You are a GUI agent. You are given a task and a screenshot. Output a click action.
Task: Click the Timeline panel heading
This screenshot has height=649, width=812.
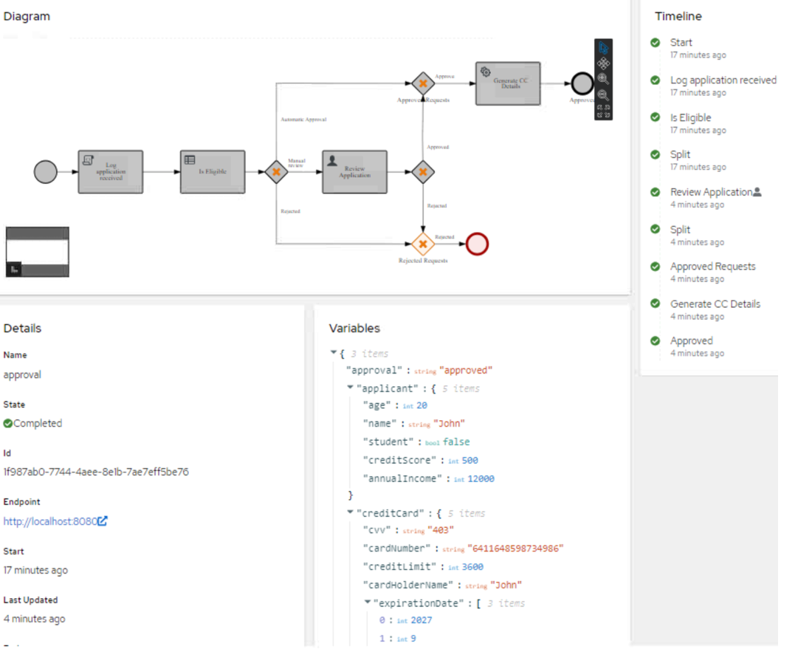click(678, 16)
